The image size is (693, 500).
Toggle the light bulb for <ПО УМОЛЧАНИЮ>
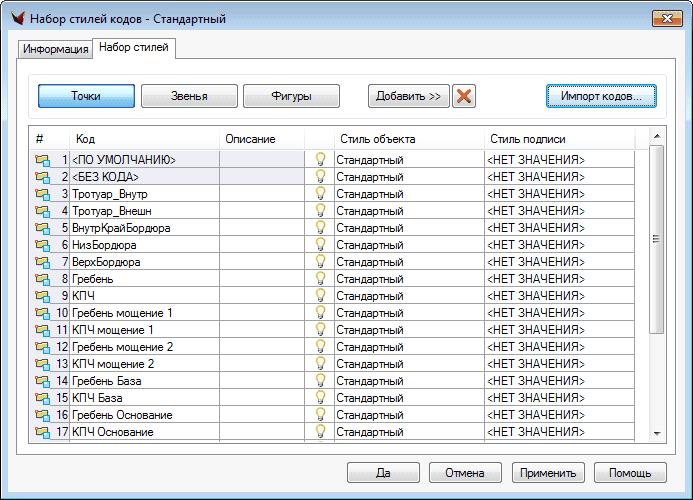coord(321,160)
